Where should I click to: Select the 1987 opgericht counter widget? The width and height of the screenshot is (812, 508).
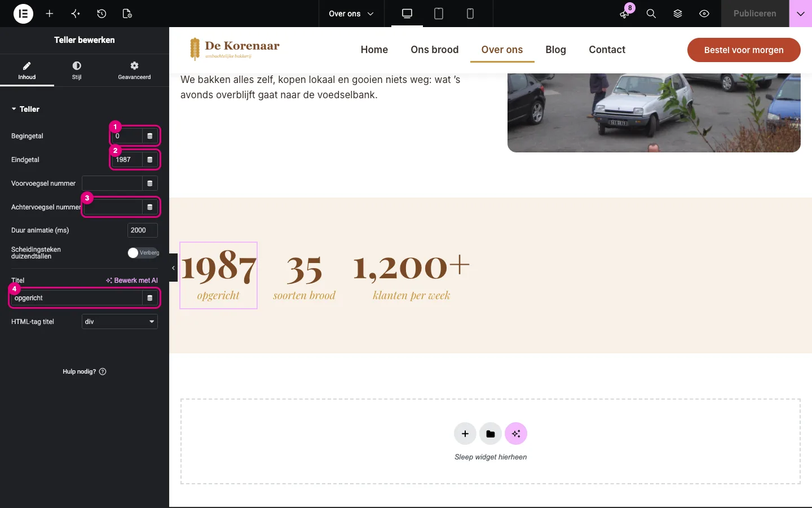[x=219, y=275]
